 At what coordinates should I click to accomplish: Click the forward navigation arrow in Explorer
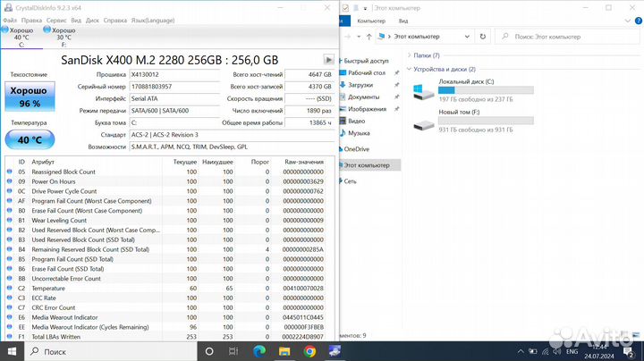(x=347, y=37)
